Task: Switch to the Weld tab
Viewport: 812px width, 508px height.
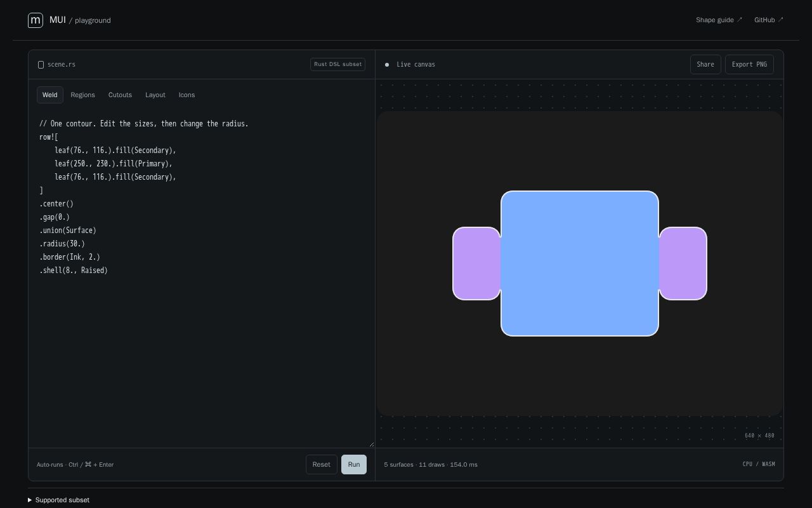Action: (50, 95)
